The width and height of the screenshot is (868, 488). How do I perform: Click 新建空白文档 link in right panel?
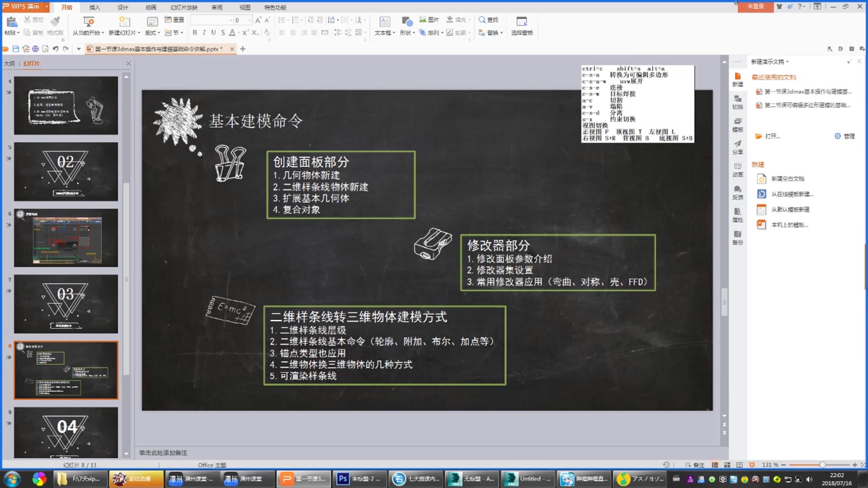[x=788, y=179]
